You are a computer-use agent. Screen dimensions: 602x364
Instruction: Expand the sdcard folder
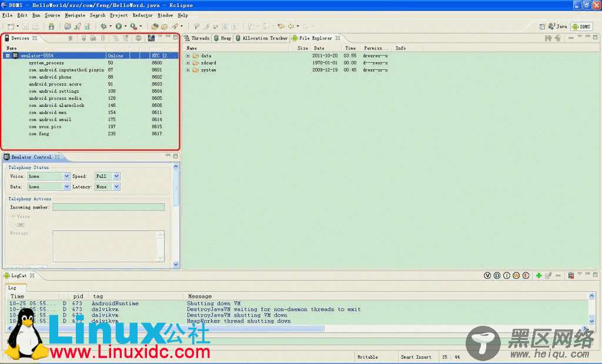[x=188, y=63]
